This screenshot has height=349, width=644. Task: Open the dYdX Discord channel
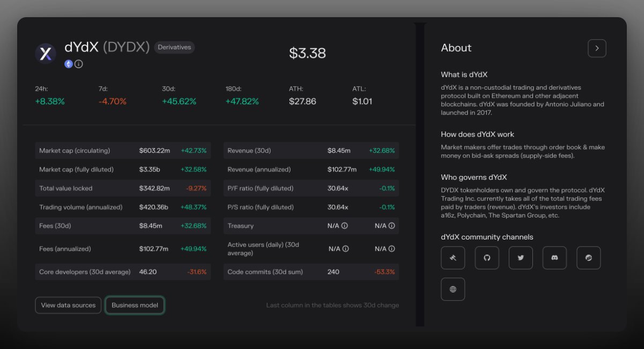click(x=554, y=258)
